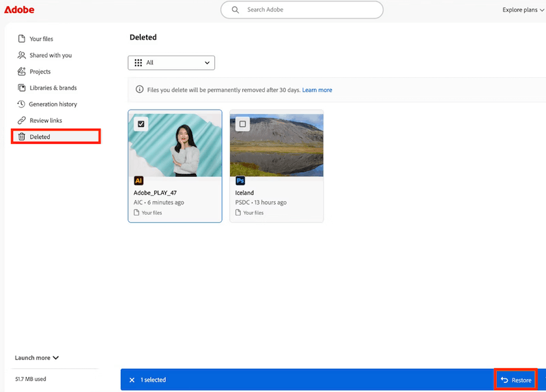Expand the Explore plans menu
This screenshot has width=546, height=392.
click(523, 10)
